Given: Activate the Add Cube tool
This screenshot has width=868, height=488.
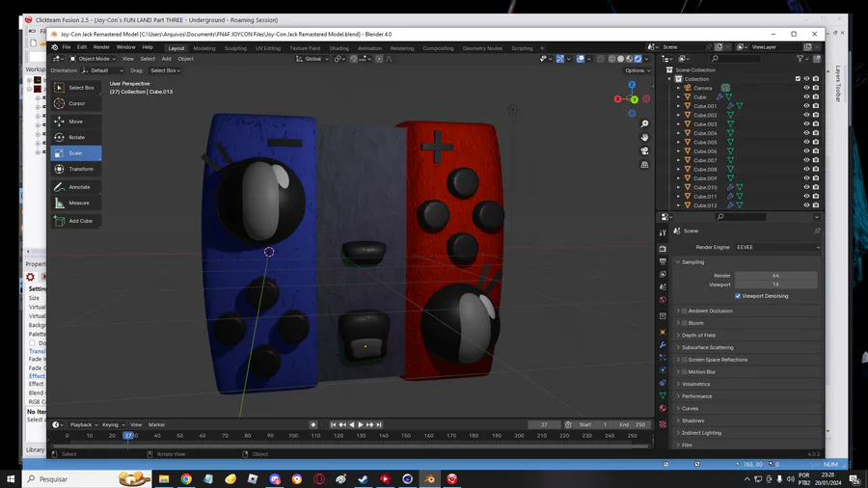Looking at the screenshot, I should pyautogui.click(x=76, y=221).
